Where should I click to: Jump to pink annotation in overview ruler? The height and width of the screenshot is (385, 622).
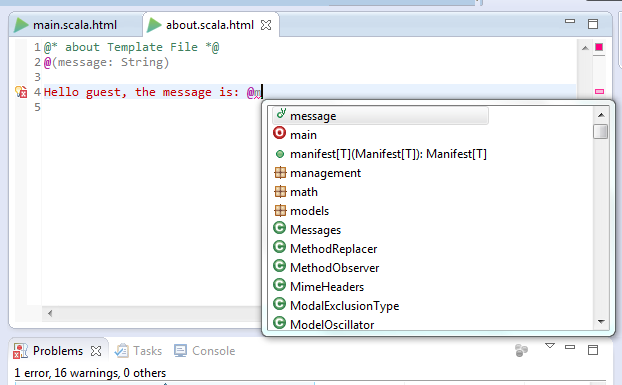click(599, 92)
